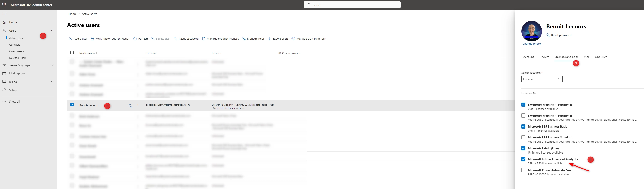Click benoit.lecours@systemcenterdudes.com username

(168, 105)
